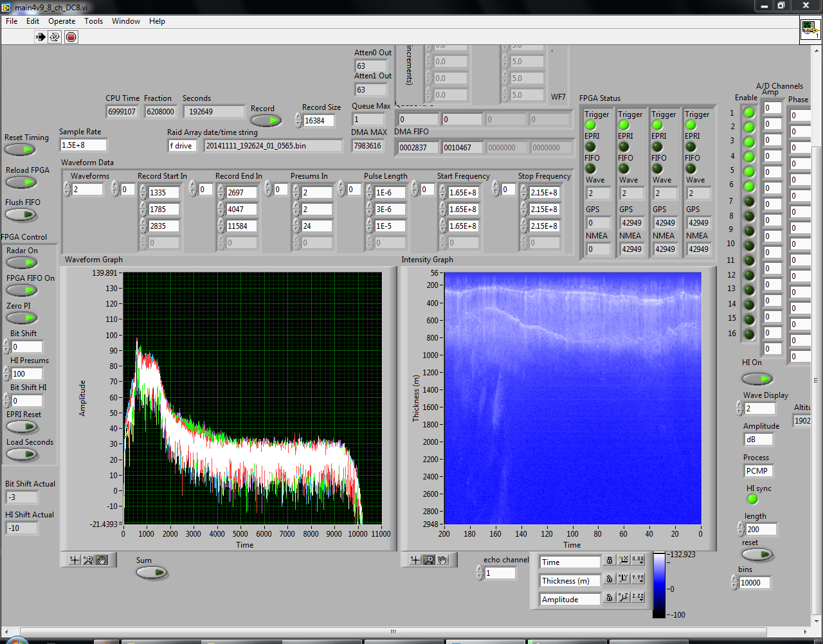The width and height of the screenshot is (823, 644).
Task: Select Waveform Graph zoom magnifier tool
Action: tap(88, 560)
